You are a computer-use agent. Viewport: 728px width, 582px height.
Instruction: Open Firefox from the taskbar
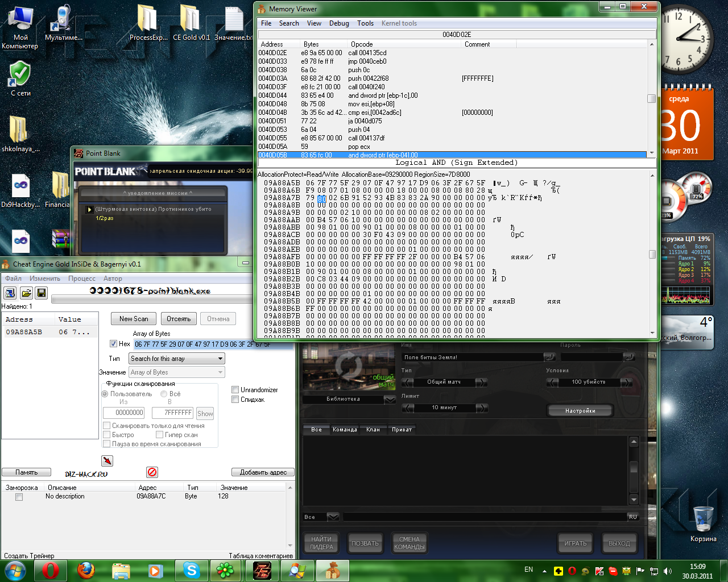point(86,570)
